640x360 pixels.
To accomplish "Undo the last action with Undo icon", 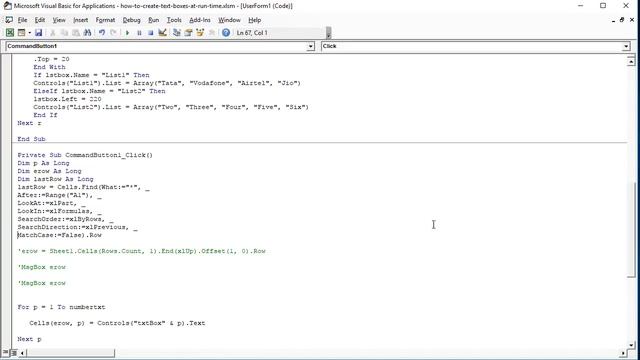I will point(102,33).
